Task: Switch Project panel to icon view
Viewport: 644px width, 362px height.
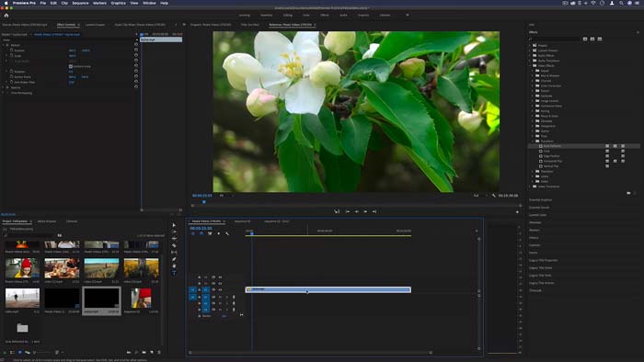Action: (x=19, y=352)
